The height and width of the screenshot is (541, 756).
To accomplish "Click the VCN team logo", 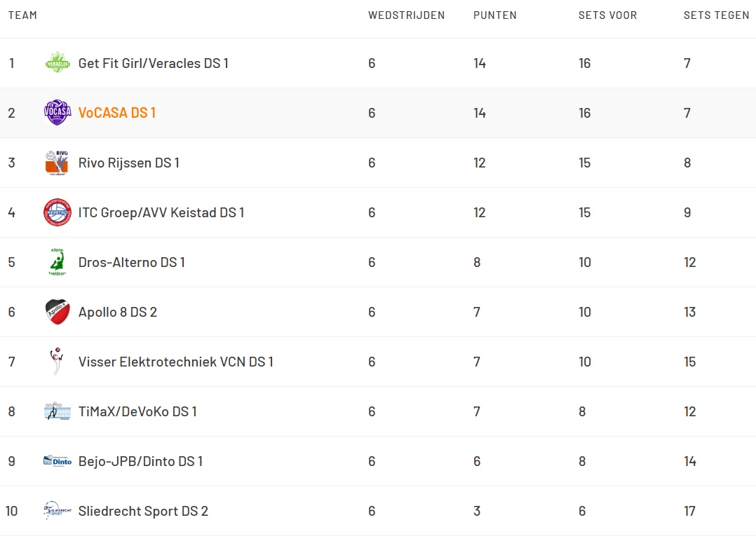I will tap(58, 362).
